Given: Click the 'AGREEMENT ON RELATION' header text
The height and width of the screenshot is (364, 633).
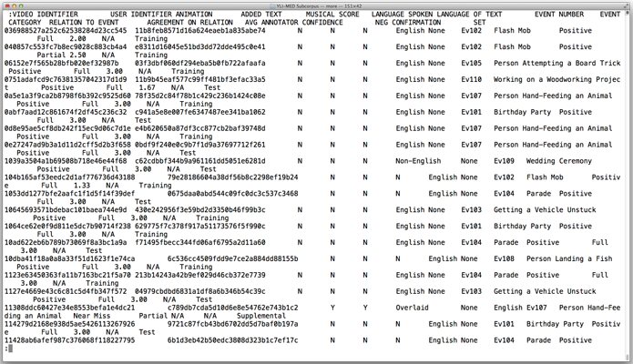Looking at the screenshot, I should [x=189, y=22].
